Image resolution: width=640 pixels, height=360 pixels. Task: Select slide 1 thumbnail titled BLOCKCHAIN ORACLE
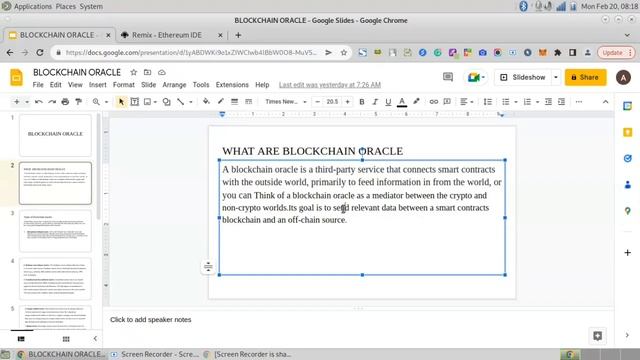click(x=55, y=135)
